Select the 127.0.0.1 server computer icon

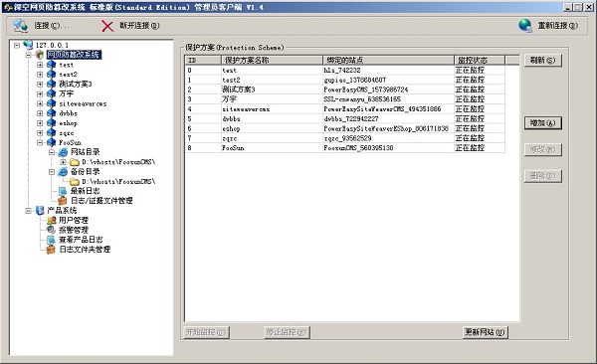pos(28,45)
